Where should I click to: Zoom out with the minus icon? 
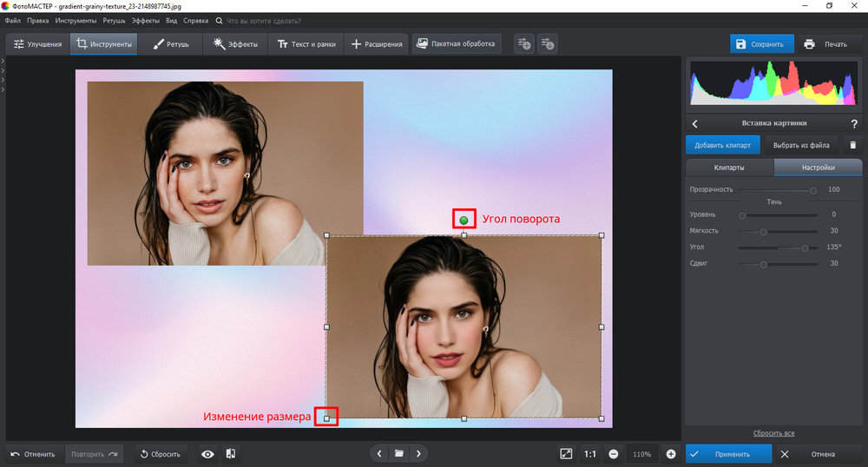click(x=613, y=454)
